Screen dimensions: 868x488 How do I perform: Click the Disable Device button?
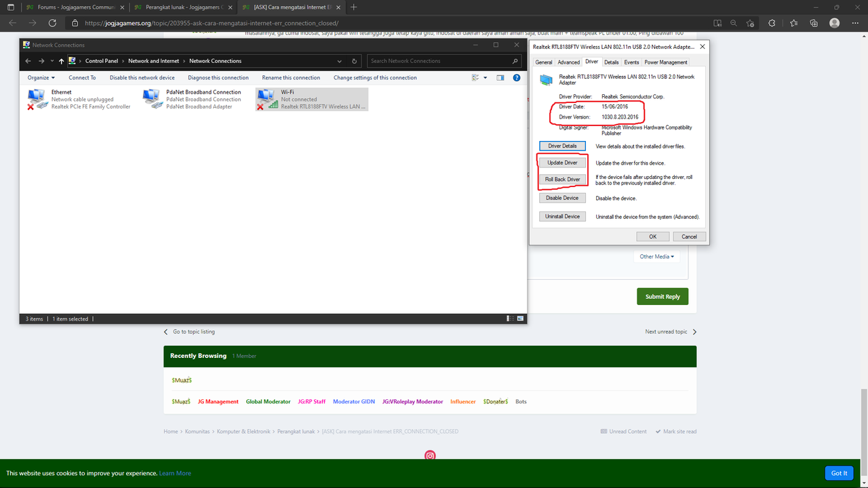tap(562, 198)
